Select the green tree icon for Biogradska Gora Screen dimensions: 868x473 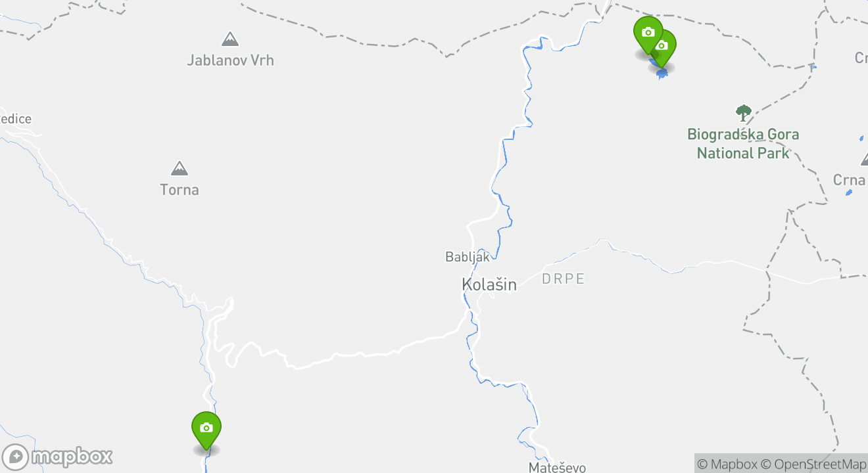(744, 113)
